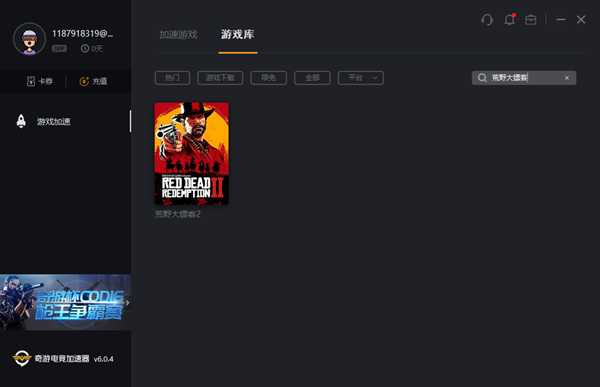The image size is (600, 387).
Task: Clear the search box text
Action: coord(567,78)
